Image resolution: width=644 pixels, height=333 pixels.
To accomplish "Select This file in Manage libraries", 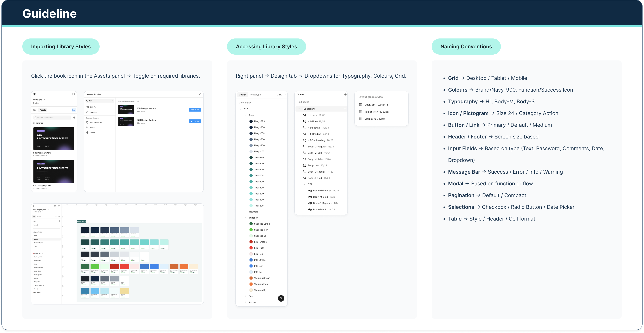I will tap(92, 107).
